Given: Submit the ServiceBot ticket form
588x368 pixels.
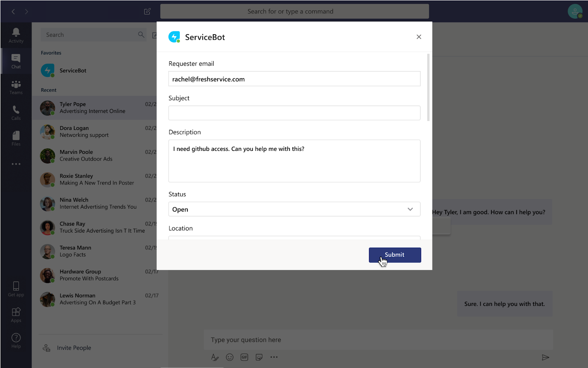Looking at the screenshot, I should coord(395,255).
